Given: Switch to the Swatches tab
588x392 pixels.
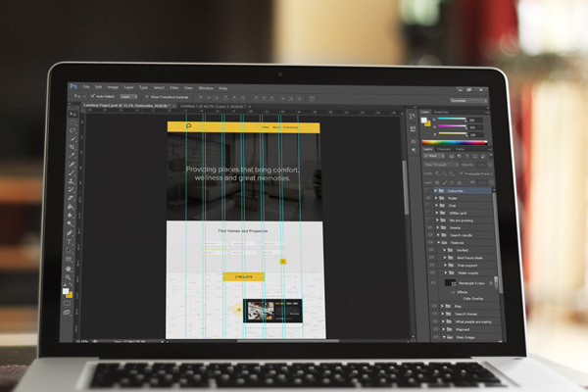Looking at the screenshot, I should (x=441, y=112).
